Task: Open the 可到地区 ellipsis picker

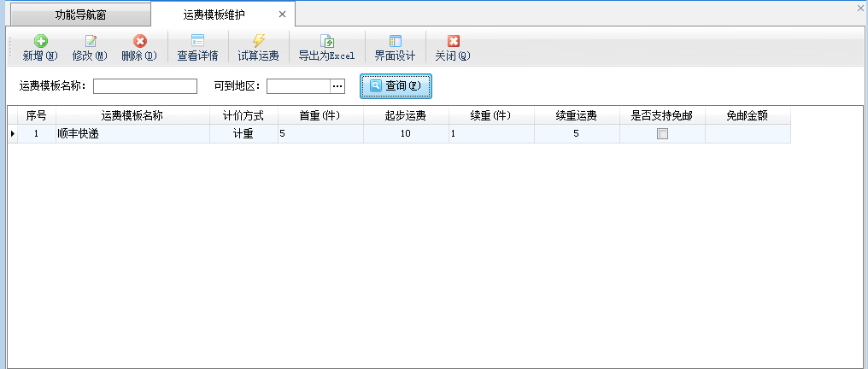Action: click(x=337, y=86)
